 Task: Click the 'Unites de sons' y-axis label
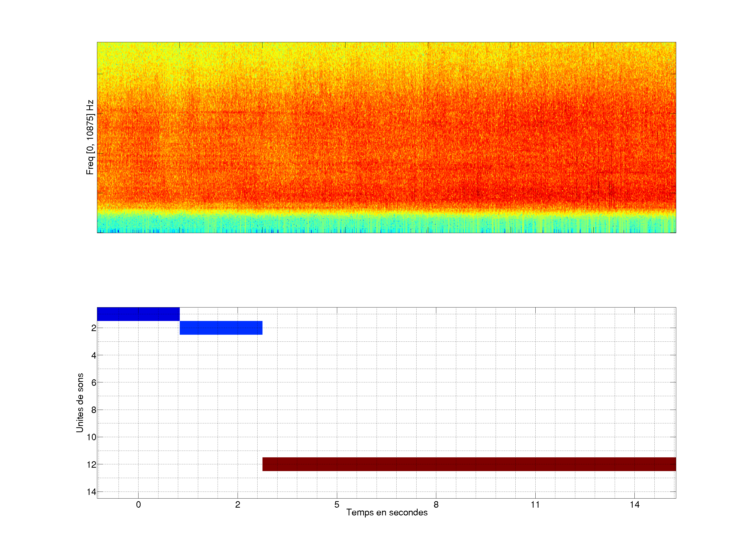(80, 403)
